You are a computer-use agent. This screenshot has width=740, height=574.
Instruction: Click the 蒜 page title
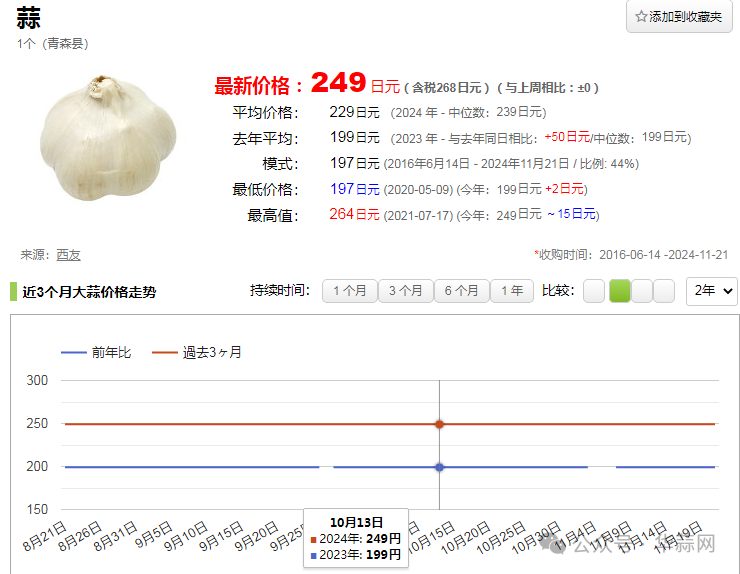(x=29, y=18)
